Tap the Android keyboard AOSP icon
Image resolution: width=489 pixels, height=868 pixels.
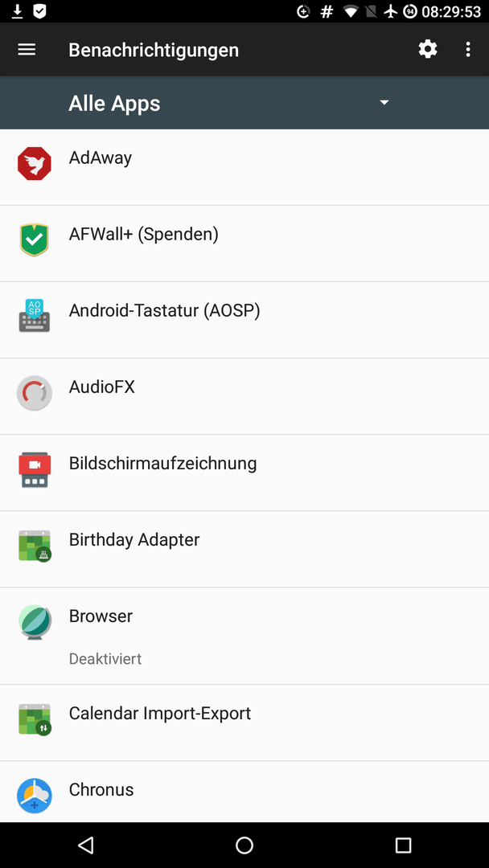[35, 316]
